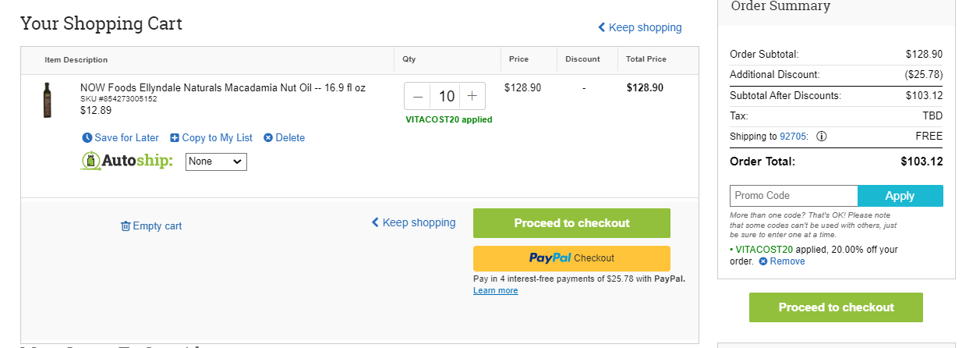Increase quantity with the plus button
This screenshot has width=980, height=348.
[472, 97]
